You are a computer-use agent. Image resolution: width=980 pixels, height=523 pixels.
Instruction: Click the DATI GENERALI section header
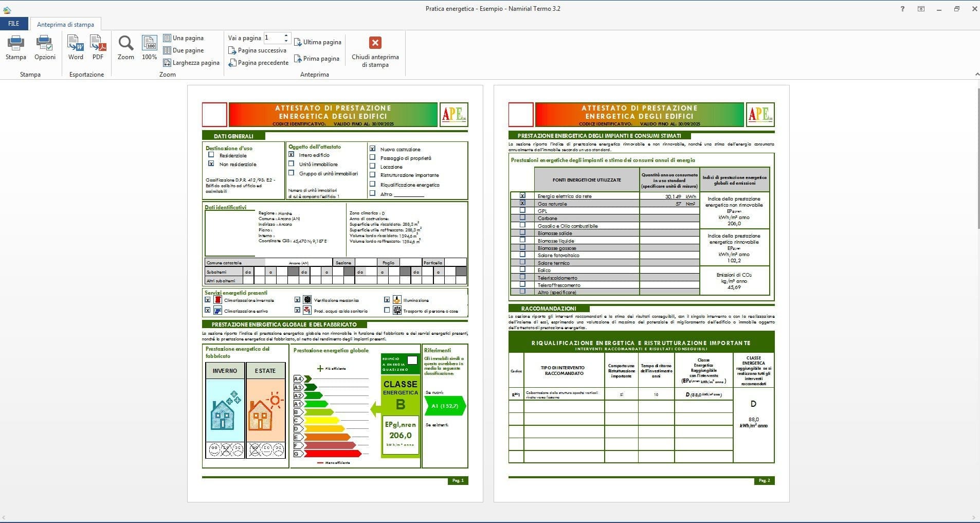point(234,136)
